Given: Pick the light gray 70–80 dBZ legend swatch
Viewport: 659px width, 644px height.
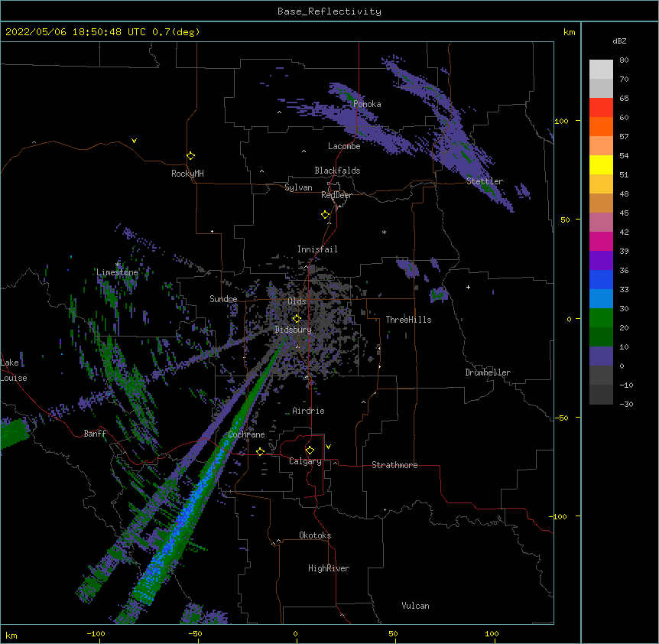Looking at the screenshot, I should [x=601, y=70].
